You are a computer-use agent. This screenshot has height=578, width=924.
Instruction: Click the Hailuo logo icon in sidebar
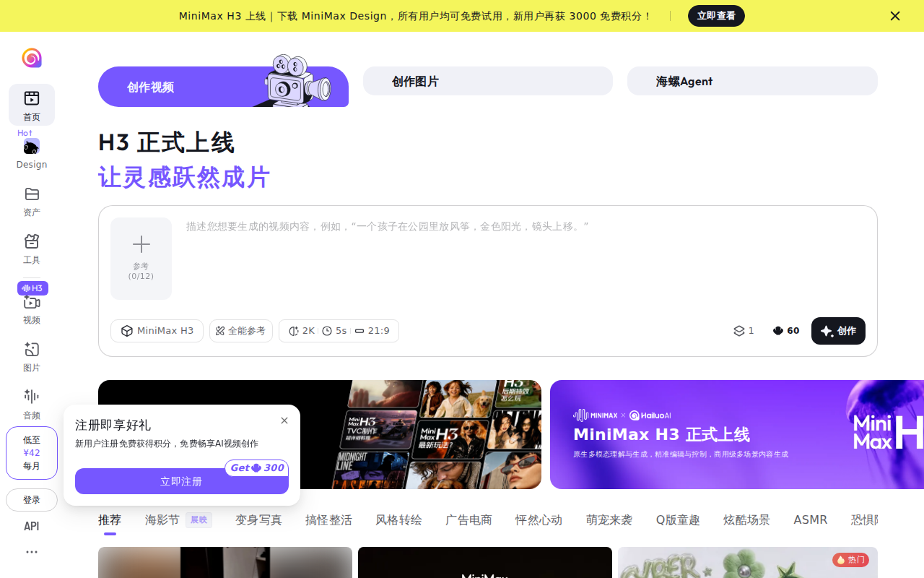(32, 58)
